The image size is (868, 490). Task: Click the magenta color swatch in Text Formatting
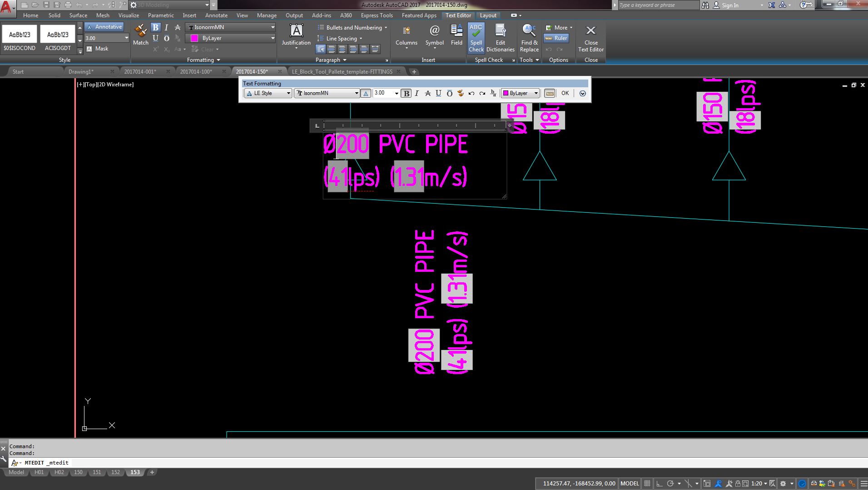pyautogui.click(x=506, y=93)
